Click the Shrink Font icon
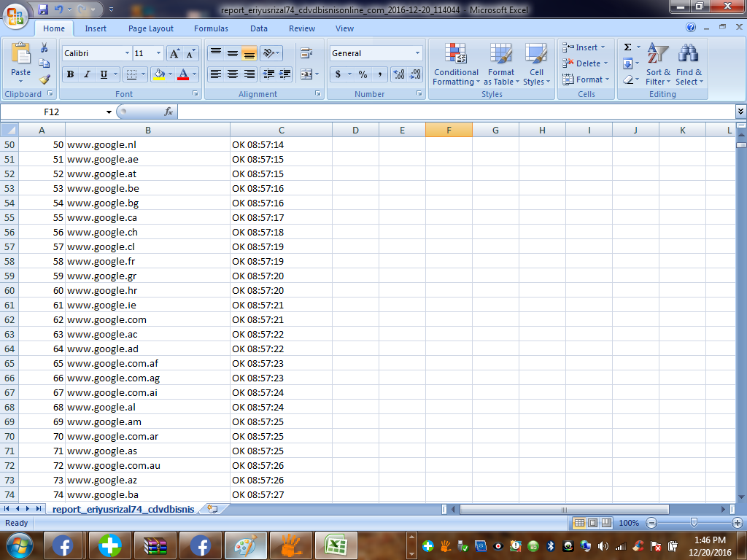The width and height of the screenshot is (747, 560). tap(190, 53)
